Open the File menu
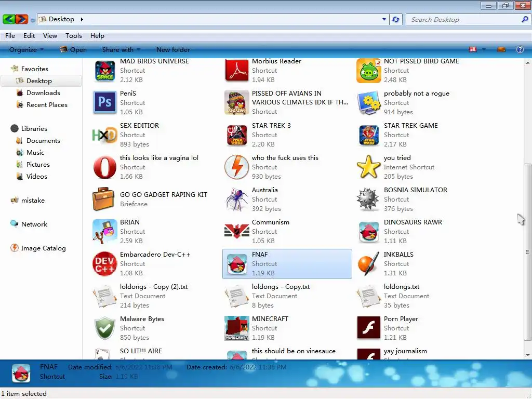 pos(10,36)
